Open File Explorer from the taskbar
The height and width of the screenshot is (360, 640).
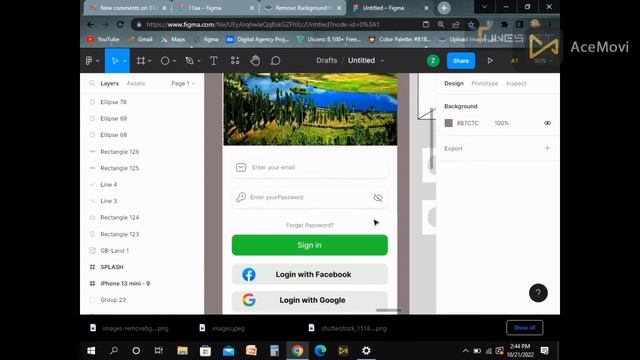[182, 351]
